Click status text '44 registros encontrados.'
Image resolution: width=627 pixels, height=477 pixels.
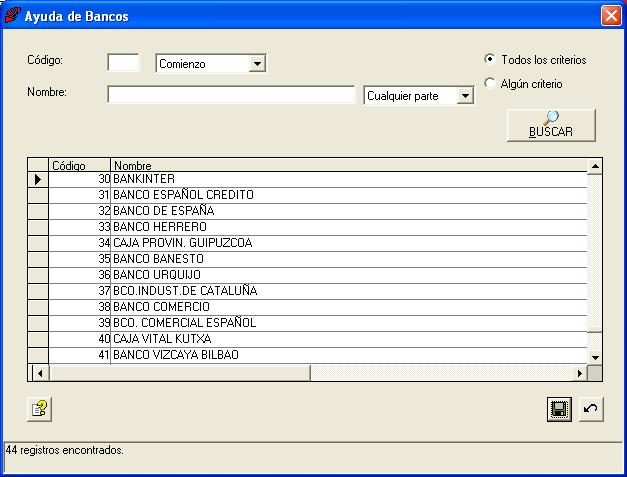tap(64, 450)
